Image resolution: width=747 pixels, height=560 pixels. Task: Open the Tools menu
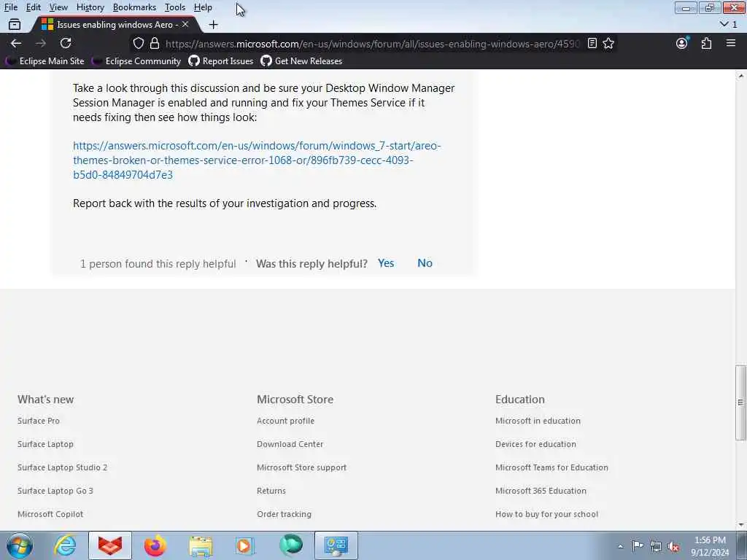point(175,7)
